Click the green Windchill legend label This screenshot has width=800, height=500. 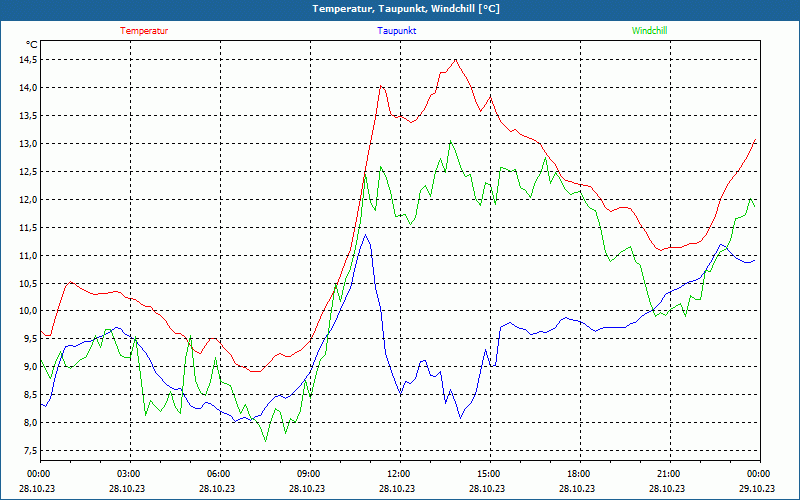click(x=649, y=31)
